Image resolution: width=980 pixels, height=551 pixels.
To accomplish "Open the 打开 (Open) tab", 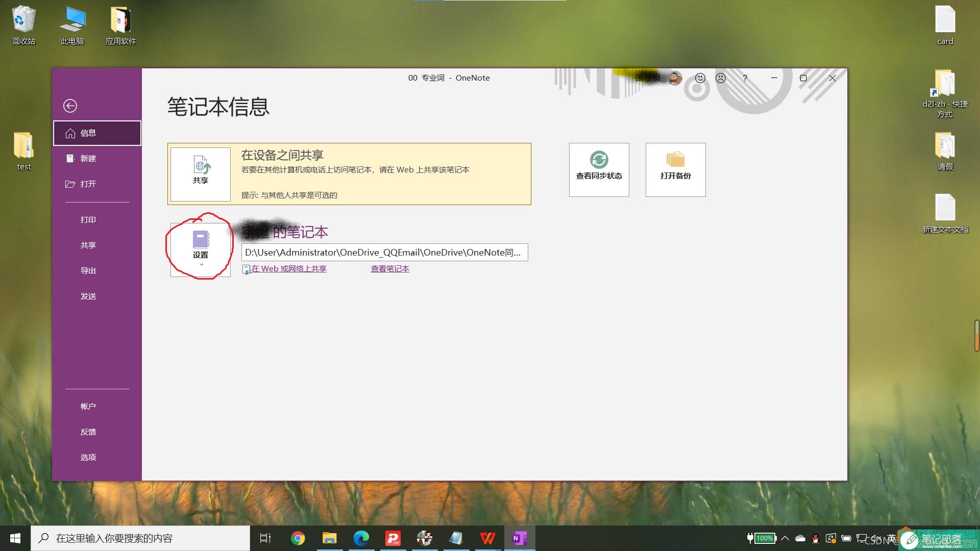I will click(x=97, y=184).
